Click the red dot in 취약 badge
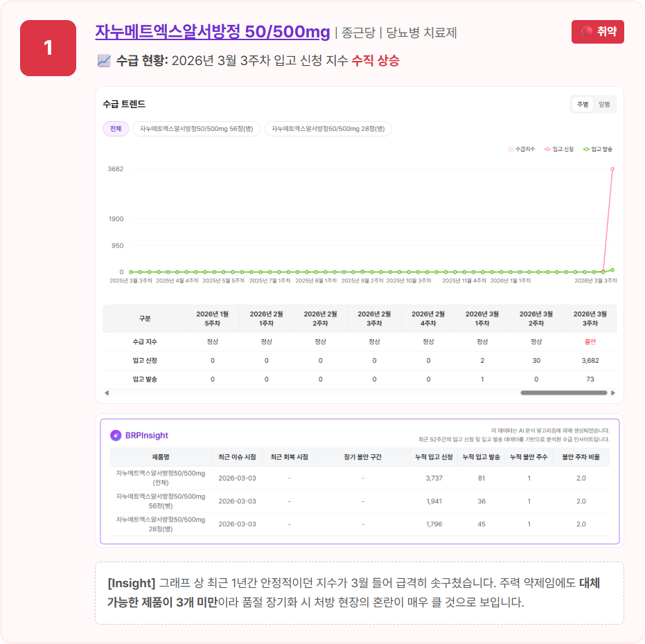This screenshot has height=644, width=645. [587, 32]
